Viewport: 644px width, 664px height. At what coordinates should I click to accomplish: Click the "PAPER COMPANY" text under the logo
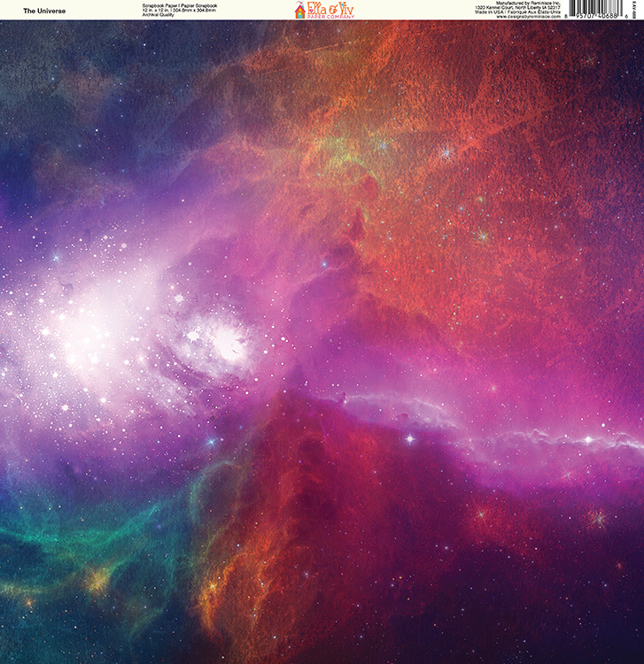330,17
